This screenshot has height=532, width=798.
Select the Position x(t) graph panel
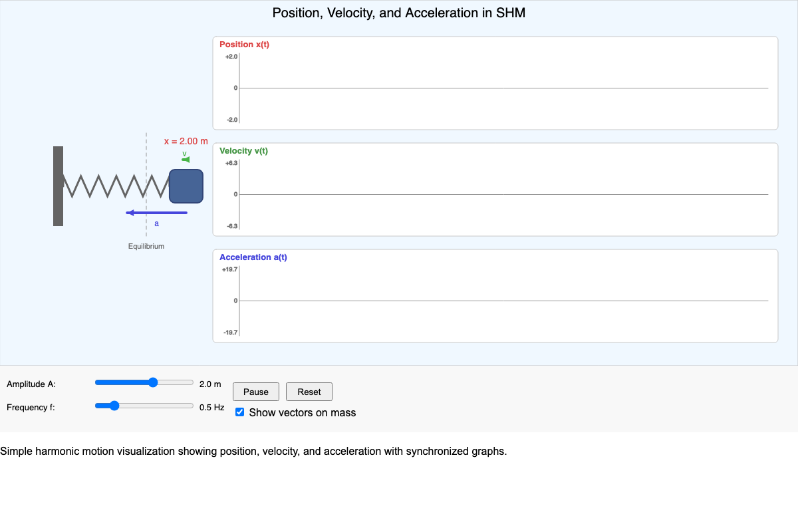point(495,83)
